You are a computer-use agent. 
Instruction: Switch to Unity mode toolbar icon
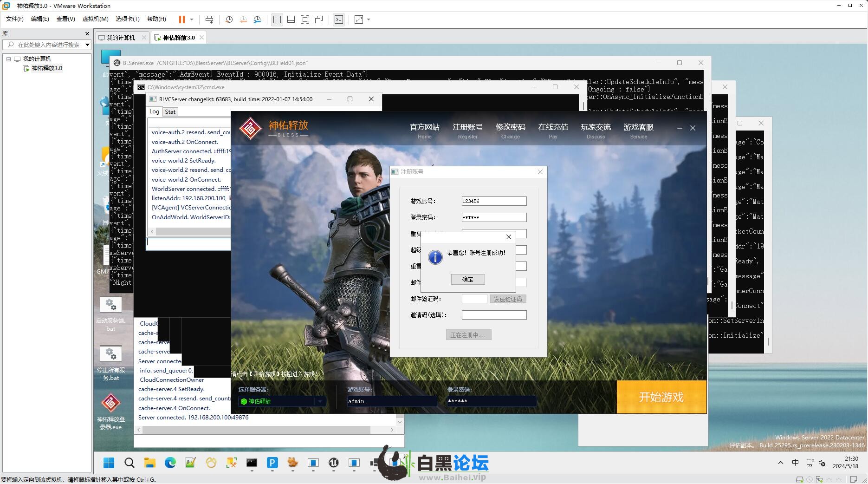pos(319,20)
